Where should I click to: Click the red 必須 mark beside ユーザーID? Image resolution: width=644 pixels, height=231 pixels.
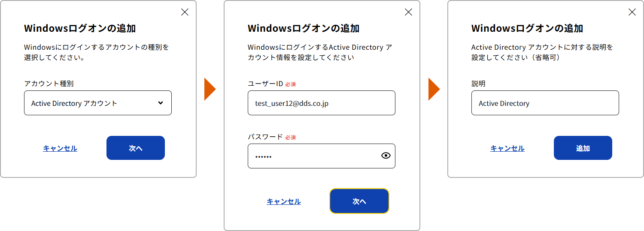[x=291, y=84]
